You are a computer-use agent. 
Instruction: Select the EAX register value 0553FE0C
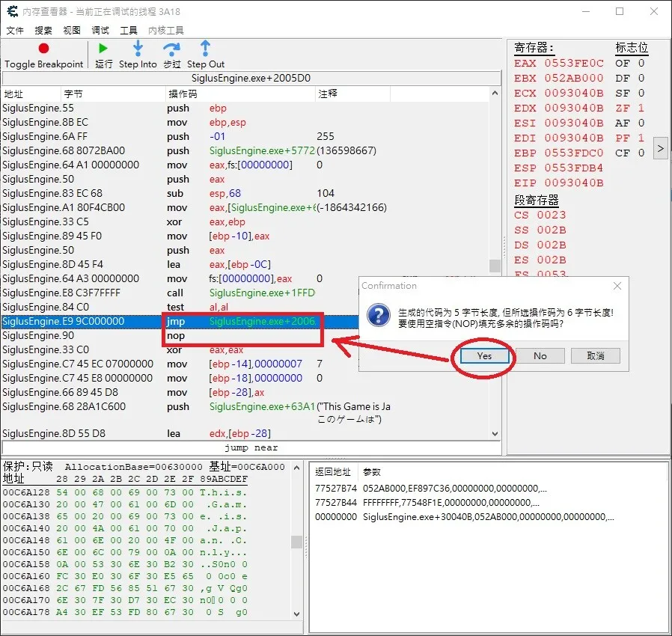tap(573, 63)
